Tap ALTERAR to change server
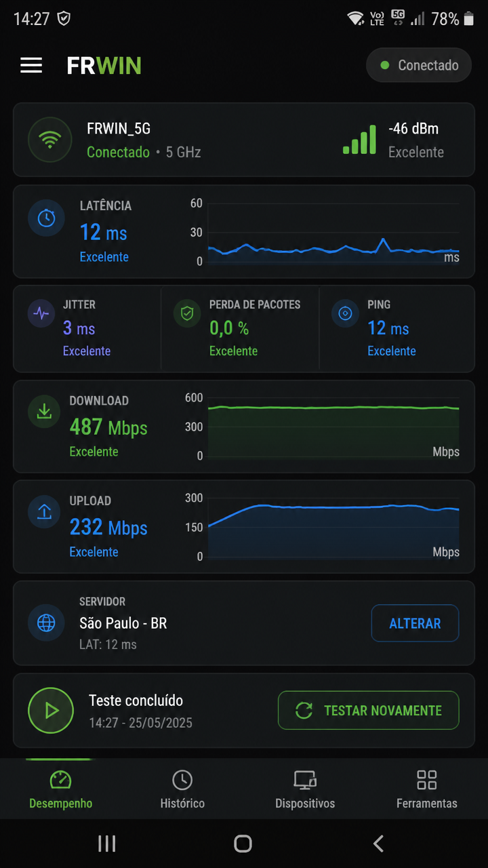 pyautogui.click(x=415, y=623)
